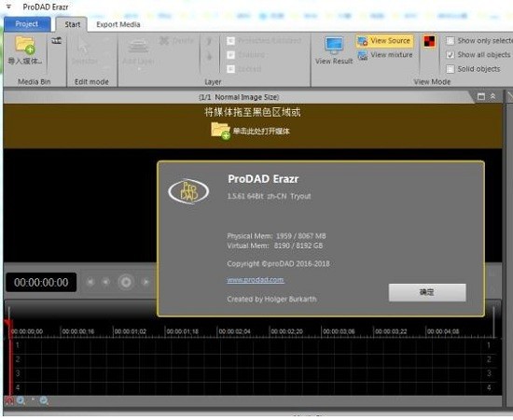
Task: Click the small marker between zoom icons
Action: coord(33,399)
